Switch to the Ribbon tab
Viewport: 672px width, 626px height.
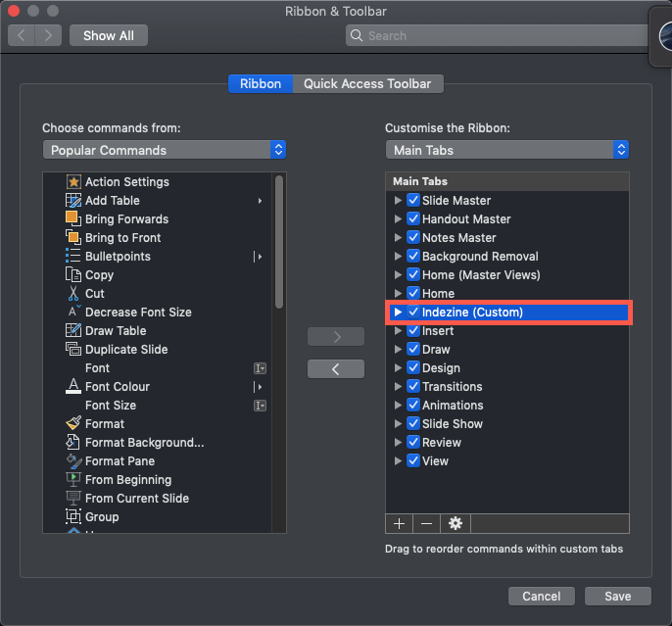click(x=261, y=83)
